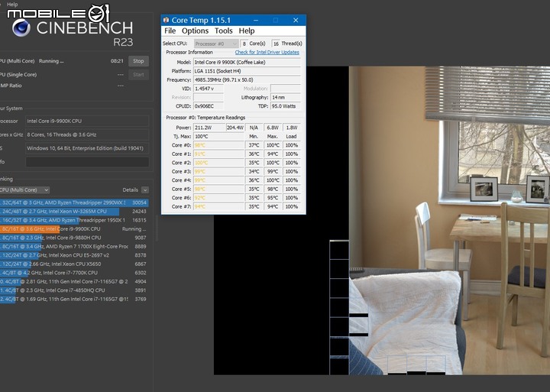Click the Model field Intel Core i9 9900K
Image resolution: width=550 pixels, height=392 pixels.
tap(247, 62)
